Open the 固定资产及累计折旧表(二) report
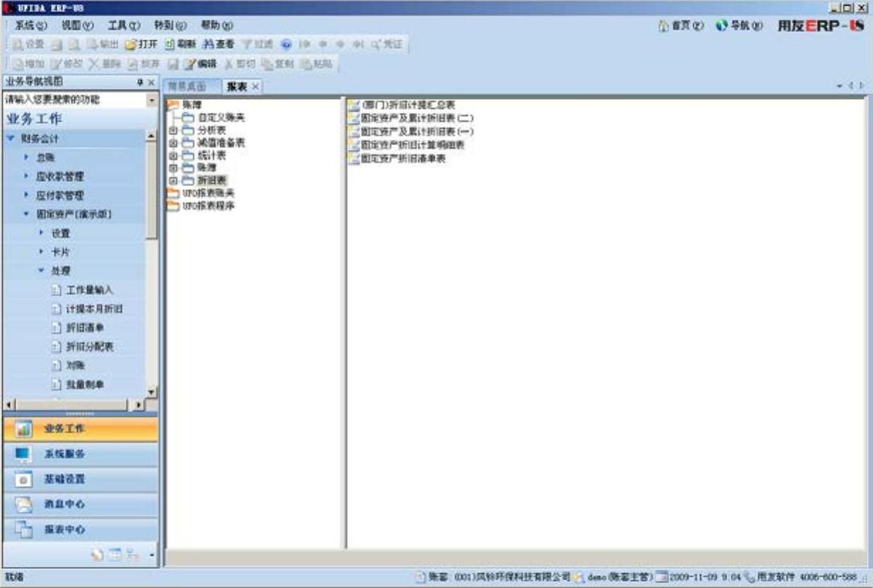Viewport: 873px width, 588px height. tap(411, 118)
